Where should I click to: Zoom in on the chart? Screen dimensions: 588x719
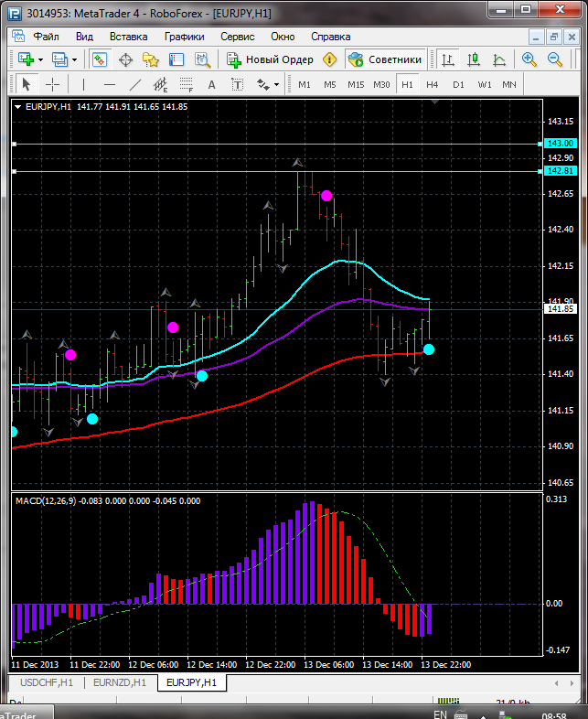(529, 59)
